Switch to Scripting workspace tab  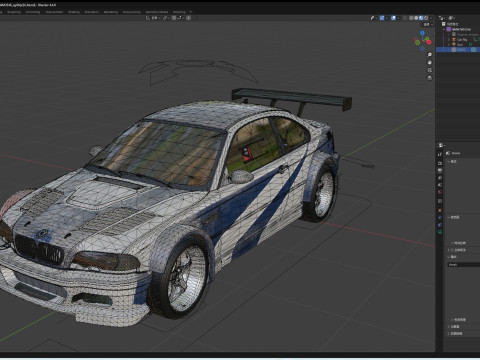pos(179,12)
